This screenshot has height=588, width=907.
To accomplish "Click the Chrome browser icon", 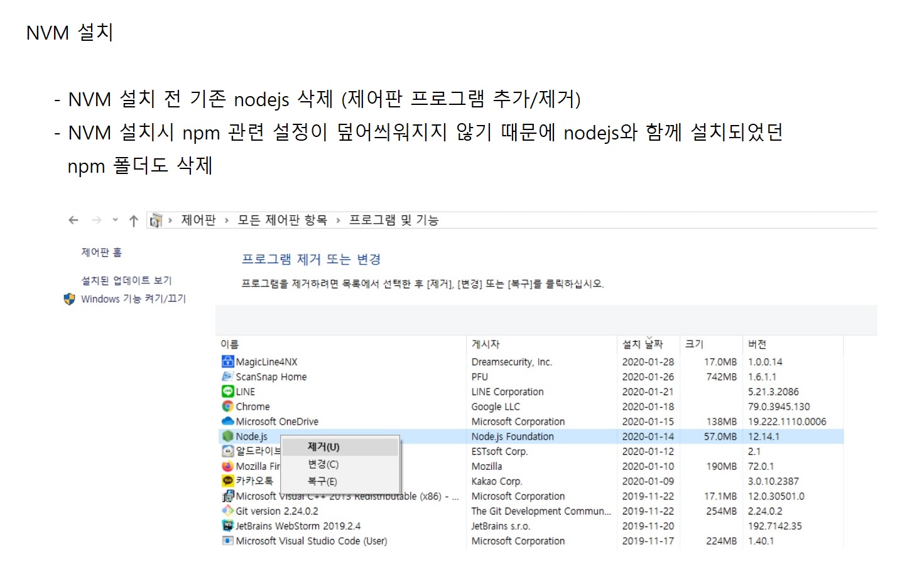I will point(227,406).
